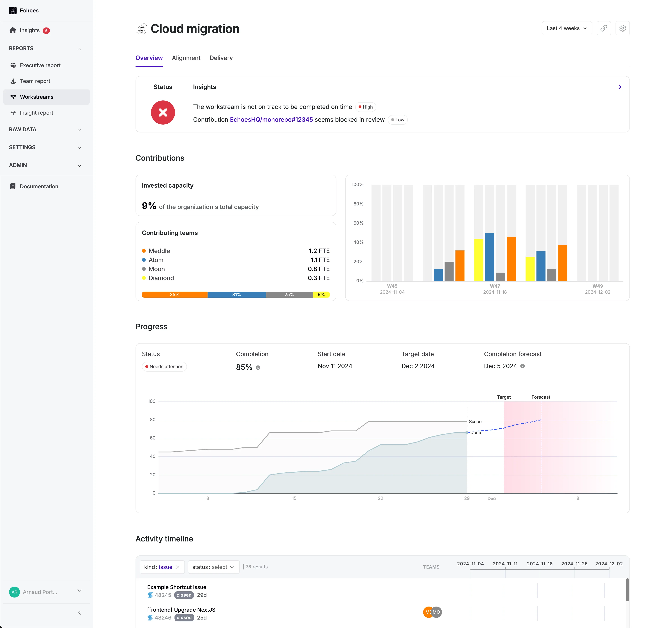
Task: Select the Workstreams icon in sidebar
Action: point(13,97)
